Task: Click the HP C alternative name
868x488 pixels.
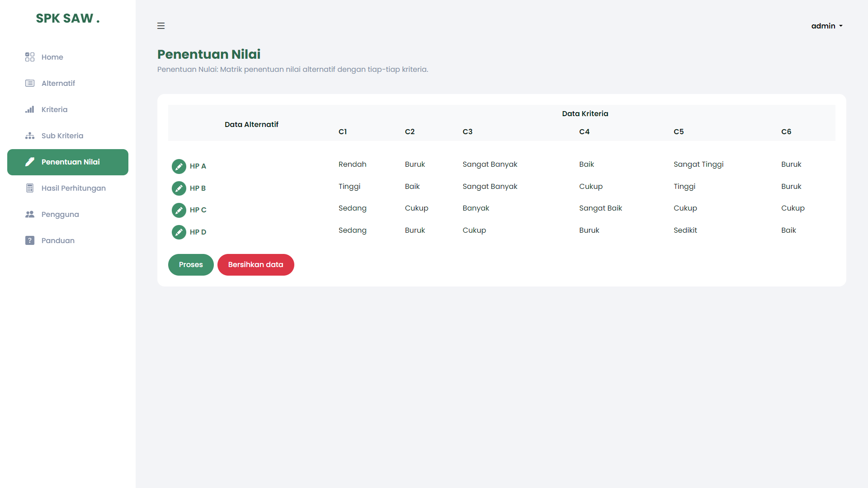Action: [198, 210]
